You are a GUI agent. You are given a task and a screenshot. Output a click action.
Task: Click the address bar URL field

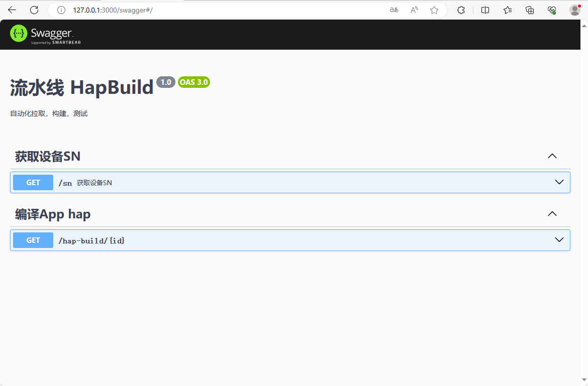(226, 10)
